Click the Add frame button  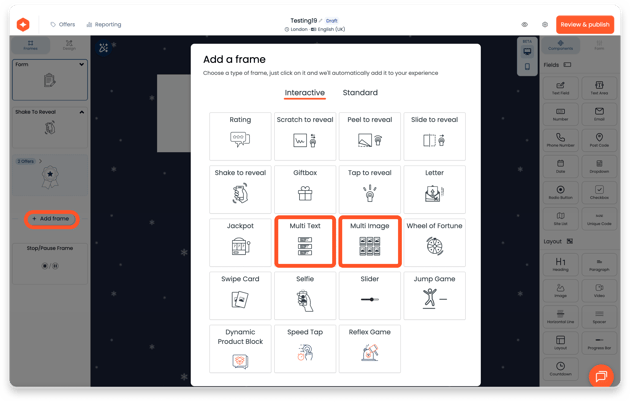(x=50, y=218)
